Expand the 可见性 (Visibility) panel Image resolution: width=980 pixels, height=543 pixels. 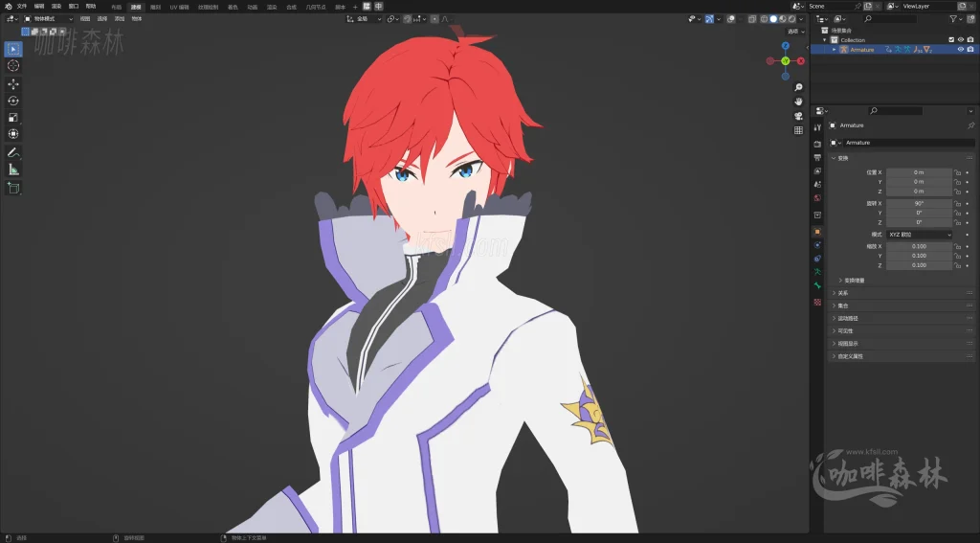(900, 331)
